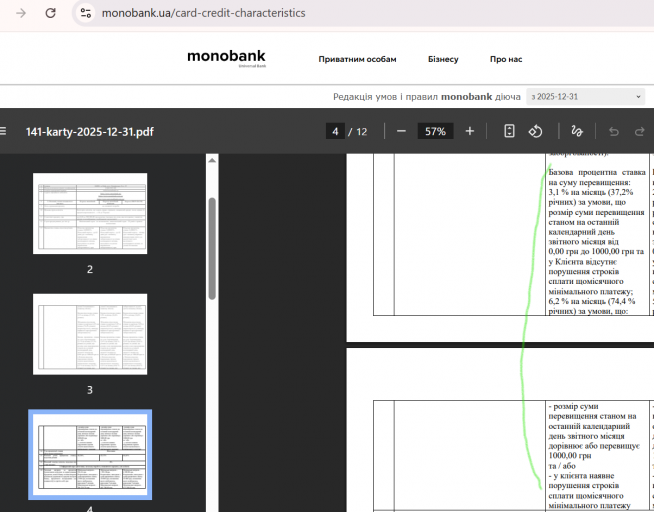Click the thumbnail panel scrollbar handle
Screen dimensions: 654x512
[x=212, y=248]
